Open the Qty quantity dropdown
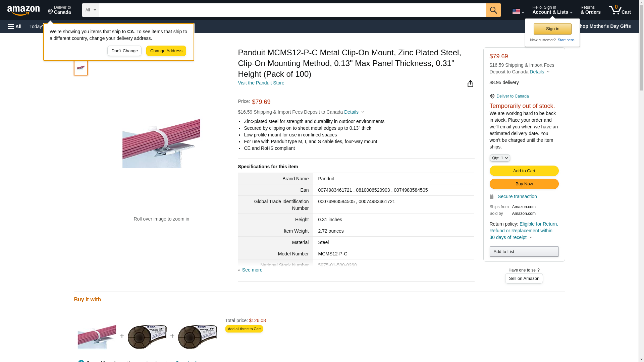Screen dimensions: 644x362 coord(499,158)
